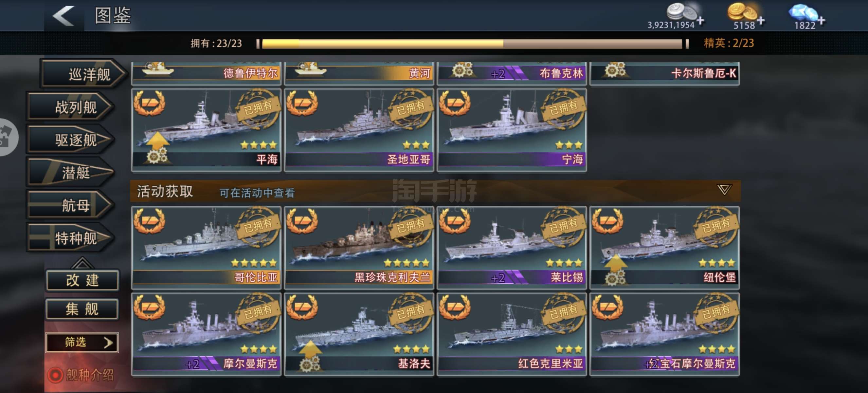The image size is (868, 393).
Task: Switch to 潜艇 category tab
Action: (71, 172)
